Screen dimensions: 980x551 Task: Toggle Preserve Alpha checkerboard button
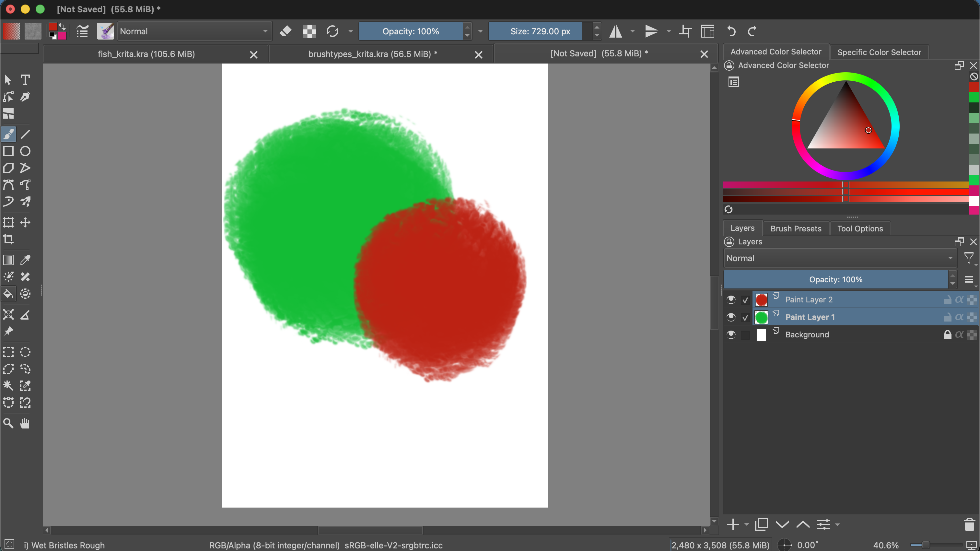(x=309, y=31)
